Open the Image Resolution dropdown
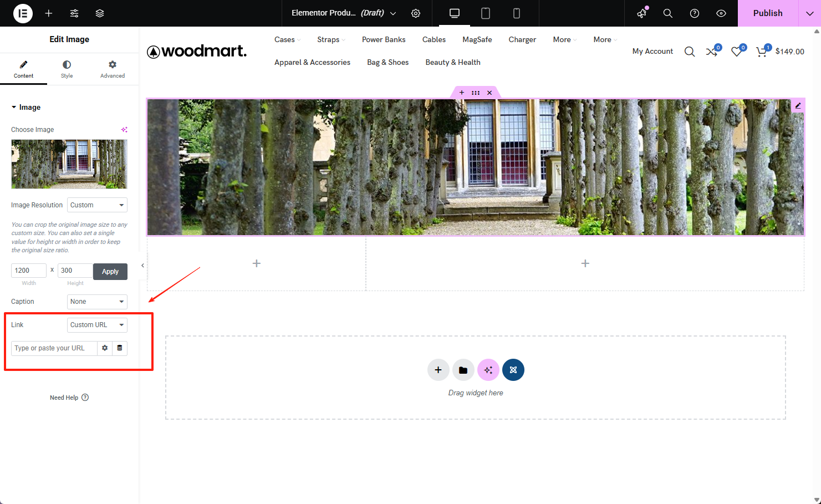 97,205
